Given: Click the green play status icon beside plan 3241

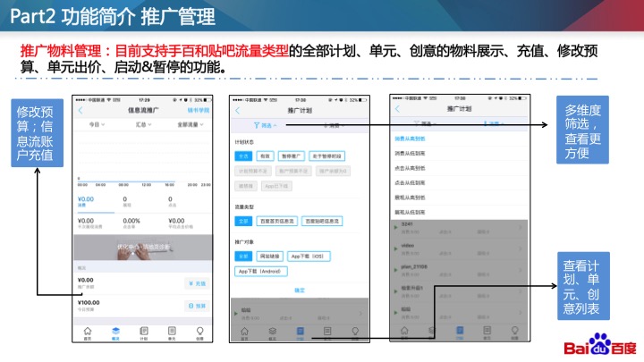Looking at the screenshot, I should point(395,227).
